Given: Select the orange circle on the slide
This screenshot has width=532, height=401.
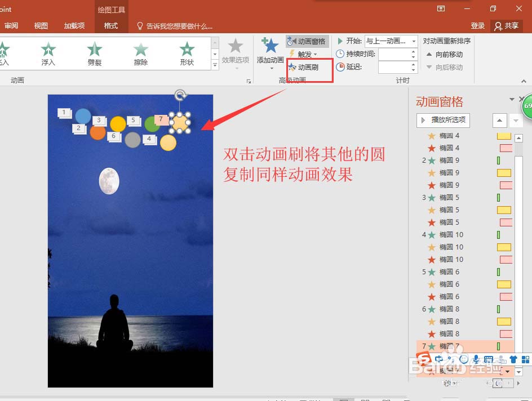Looking at the screenshot, I should [x=98, y=132].
